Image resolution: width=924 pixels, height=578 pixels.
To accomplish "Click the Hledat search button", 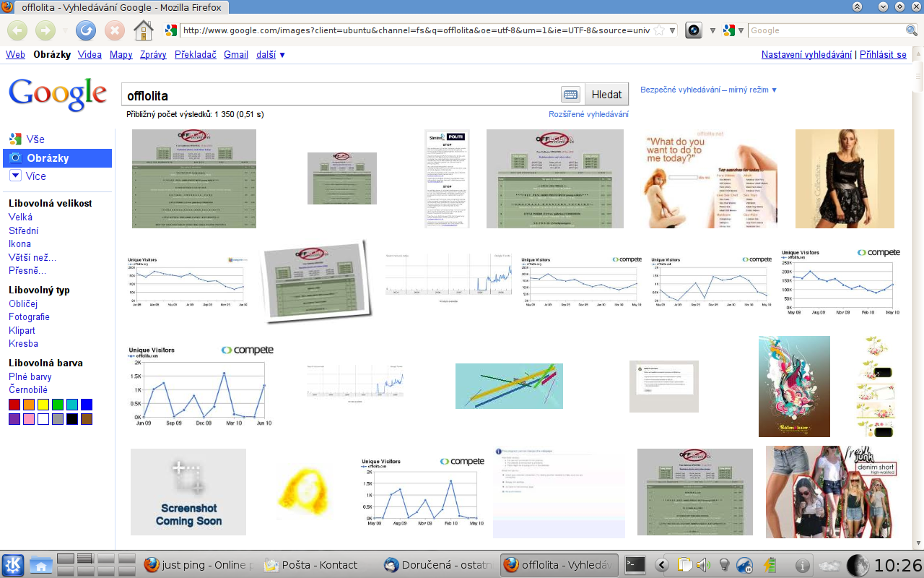I will (x=606, y=95).
